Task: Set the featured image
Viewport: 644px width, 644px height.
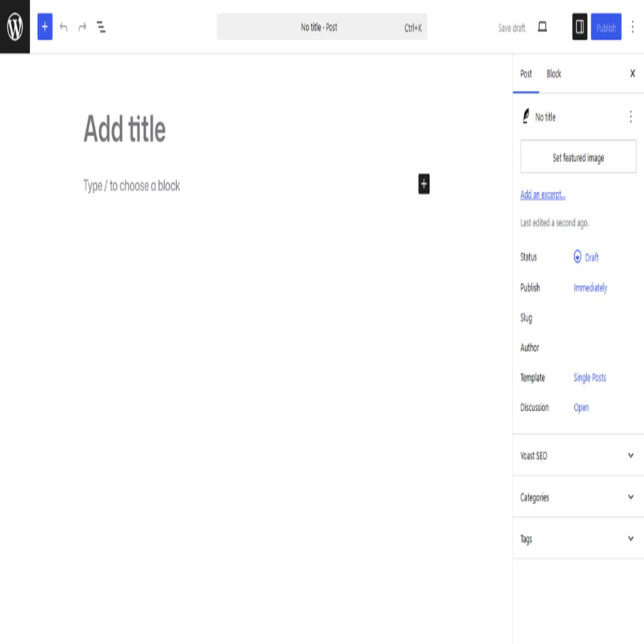Action: pyautogui.click(x=578, y=157)
